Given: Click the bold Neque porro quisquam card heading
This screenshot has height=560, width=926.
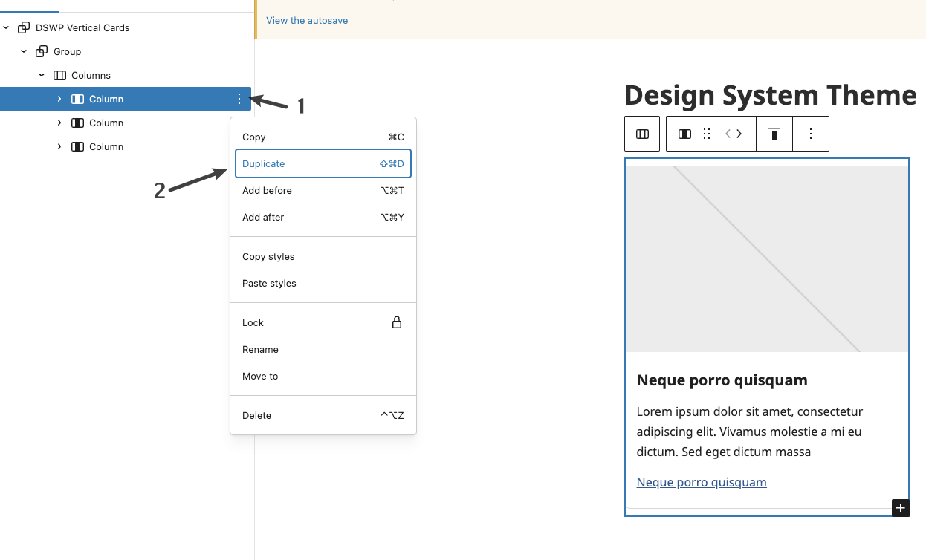Looking at the screenshot, I should click(722, 380).
